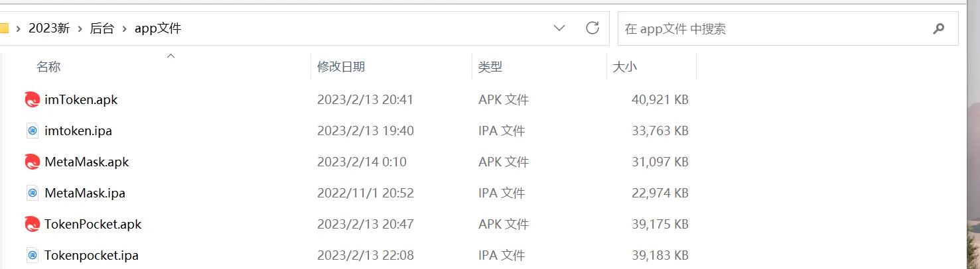Screen dimensions: 980x269
Task: Expand the chevron after 2023新
Action: [x=80, y=28]
